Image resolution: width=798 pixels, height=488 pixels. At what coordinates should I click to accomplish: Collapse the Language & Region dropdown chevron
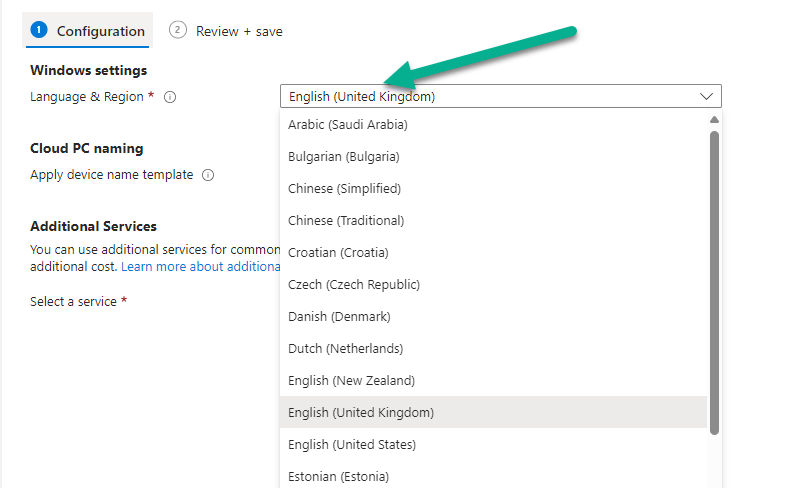[707, 97]
